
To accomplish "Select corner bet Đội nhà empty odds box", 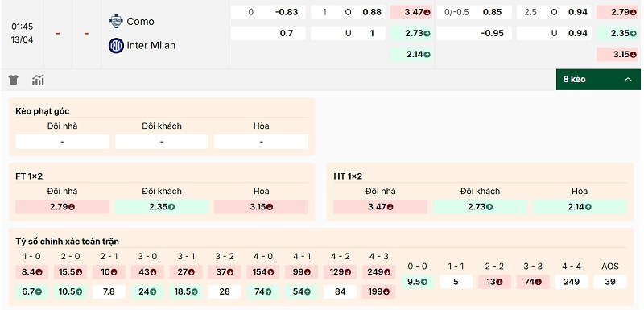I will [x=63, y=142].
